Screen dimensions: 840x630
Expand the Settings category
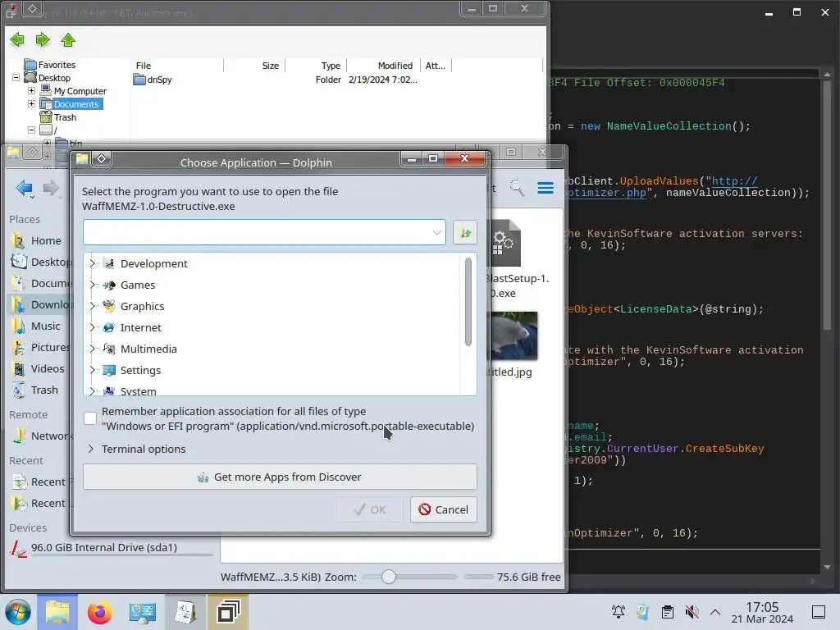(92, 370)
